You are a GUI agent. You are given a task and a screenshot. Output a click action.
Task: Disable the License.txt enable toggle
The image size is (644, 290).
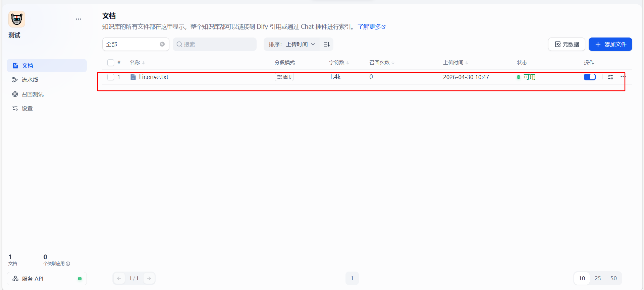point(590,77)
